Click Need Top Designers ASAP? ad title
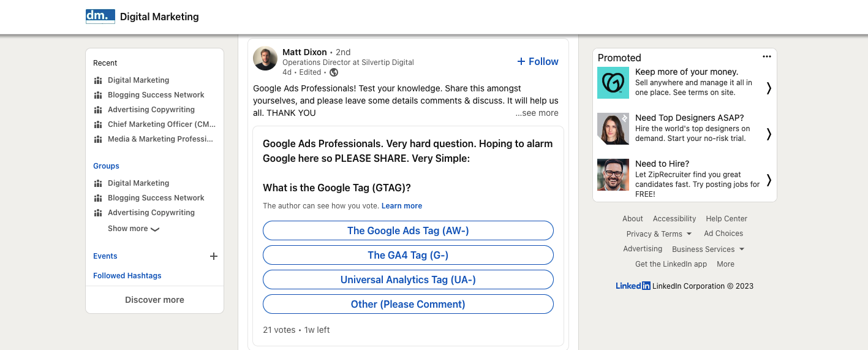This screenshot has height=350, width=868. [690, 118]
